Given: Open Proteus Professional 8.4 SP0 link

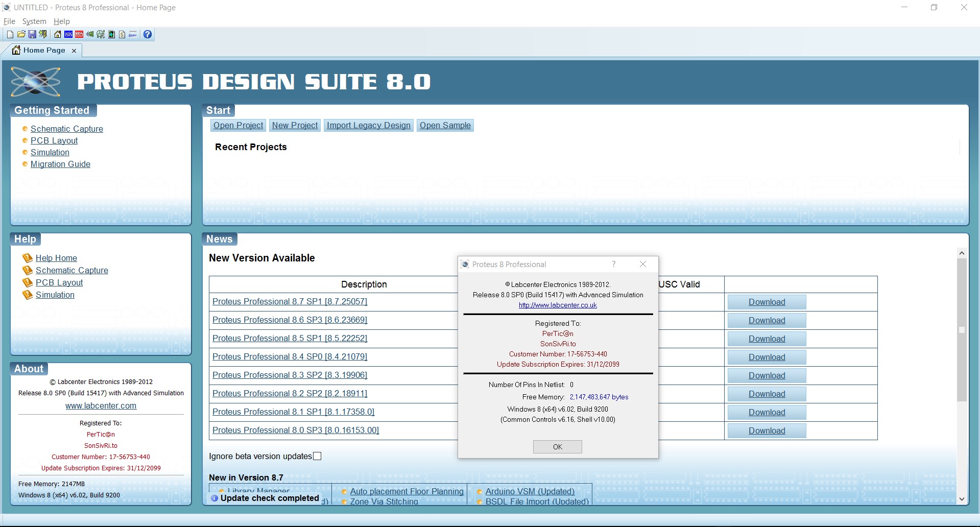Looking at the screenshot, I should tap(290, 356).
